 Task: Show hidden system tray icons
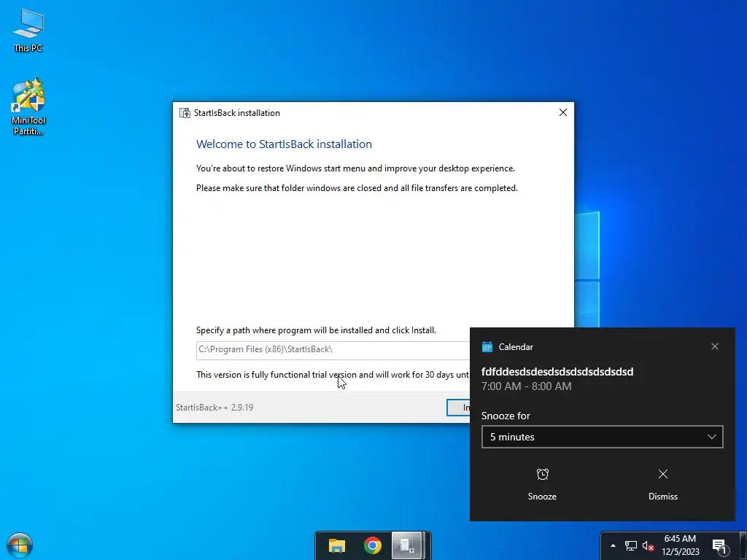tap(613, 545)
